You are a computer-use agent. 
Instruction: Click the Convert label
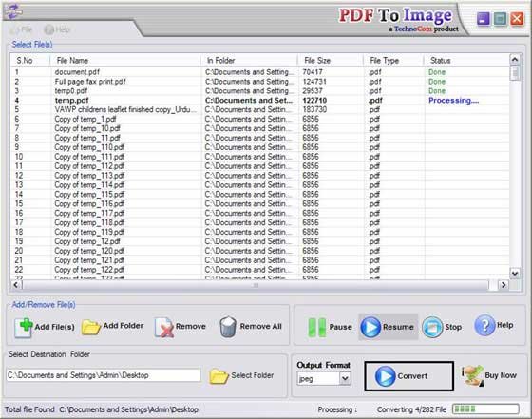click(x=412, y=376)
